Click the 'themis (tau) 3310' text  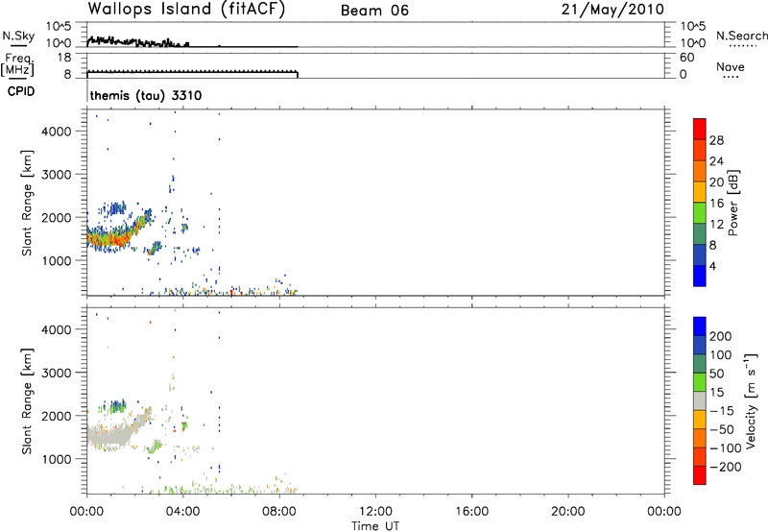tap(146, 95)
